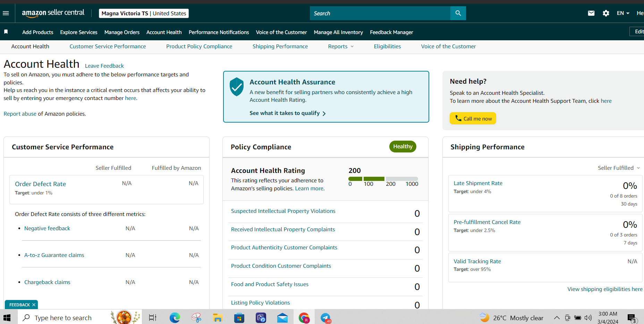Open Manage All Inventory menu item
Screen dimensions: 644x324
338,32
